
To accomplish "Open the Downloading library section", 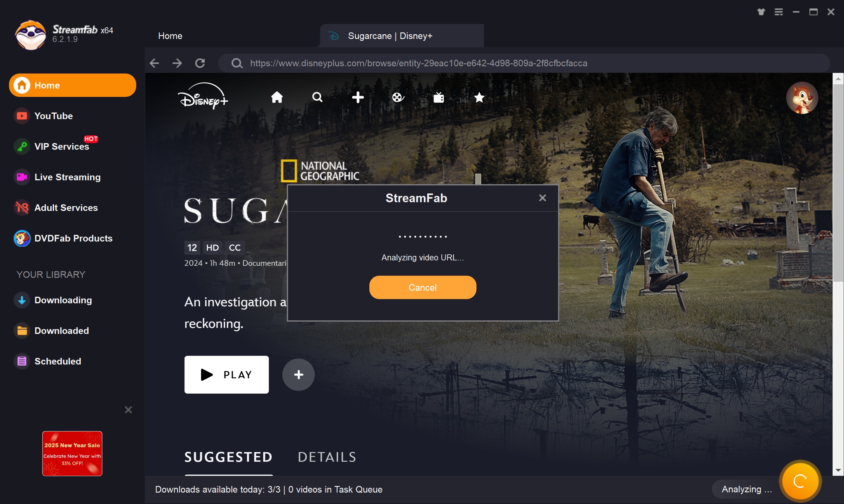I will [x=62, y=299].
